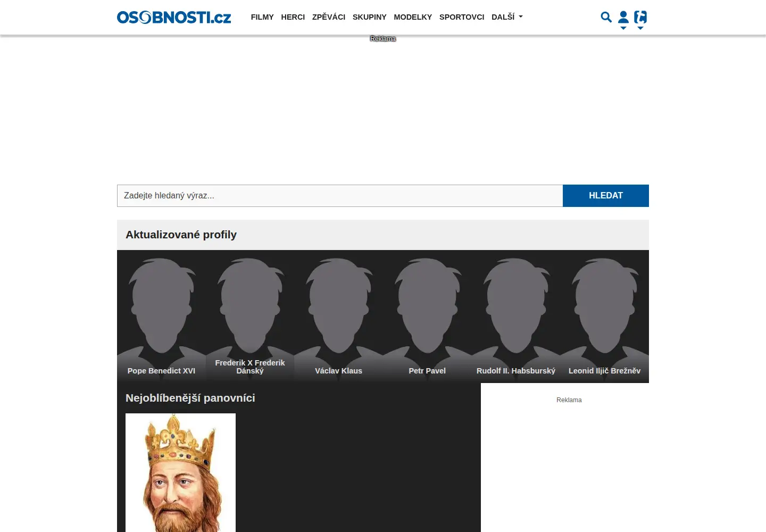
Task: Open MODELKY category
Action: tap(413, 17)
